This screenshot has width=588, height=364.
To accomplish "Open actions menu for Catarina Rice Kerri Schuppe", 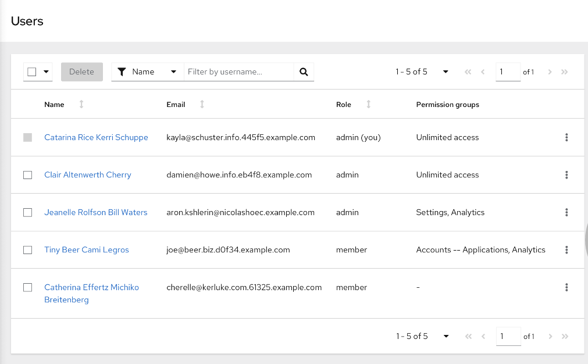I will coord(566,138).
